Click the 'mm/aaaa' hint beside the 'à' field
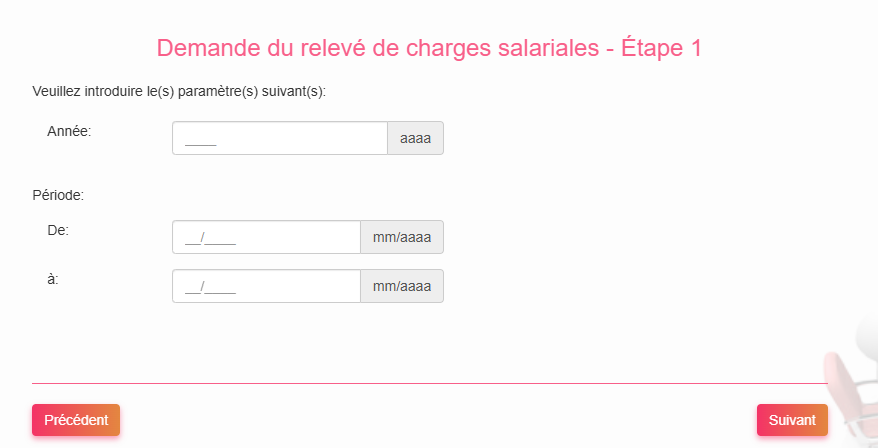 401,286
